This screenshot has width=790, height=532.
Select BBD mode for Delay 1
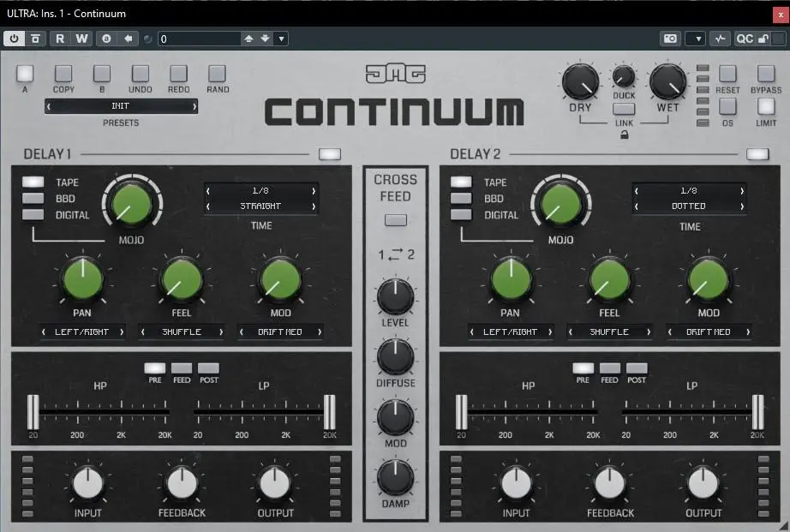[x=33, y=198]
